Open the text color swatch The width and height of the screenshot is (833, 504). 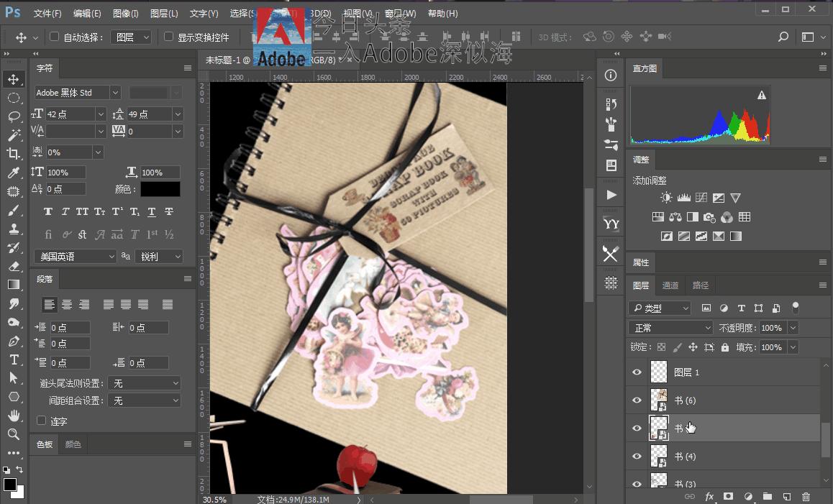pos(160,189)
